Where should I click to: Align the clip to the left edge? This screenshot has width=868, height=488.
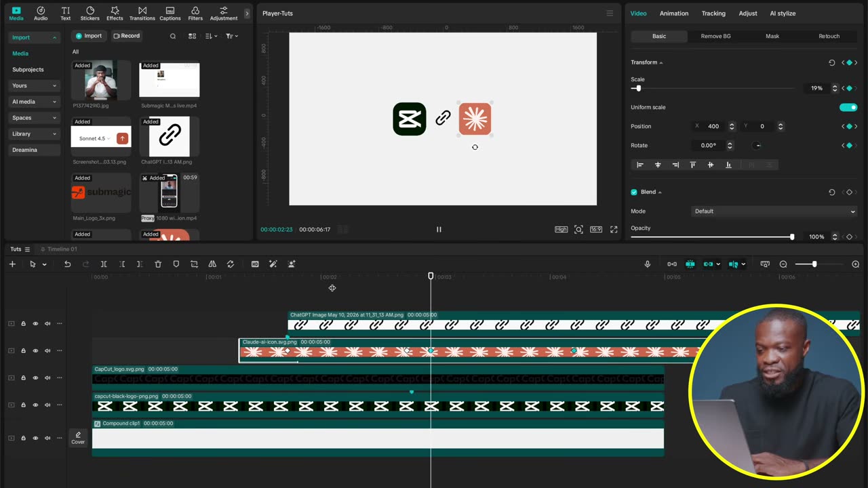tap(639, 165)
